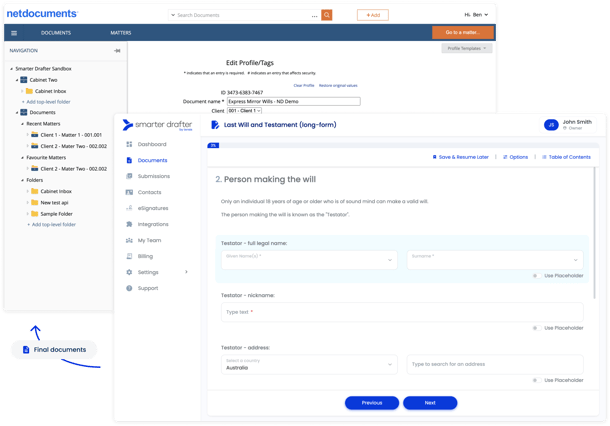Click the Documents cabinet icon in navigation tree
Screen dimensions: 610x426
coord(24,112)
